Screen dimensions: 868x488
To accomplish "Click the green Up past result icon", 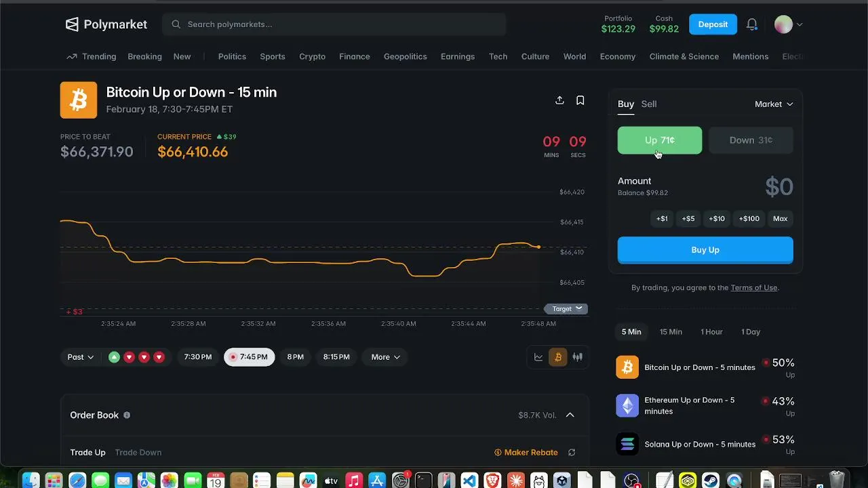I will 114,357.
